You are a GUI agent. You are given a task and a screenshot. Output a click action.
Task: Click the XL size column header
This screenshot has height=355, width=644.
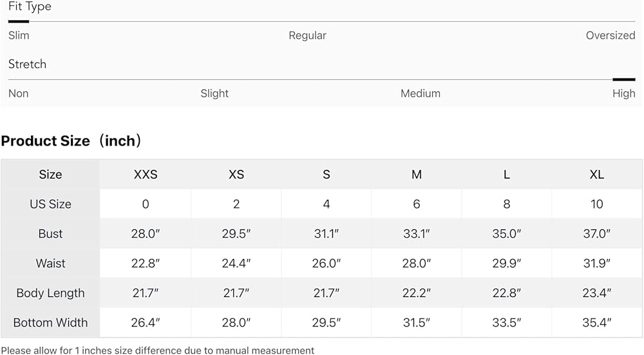597,175
